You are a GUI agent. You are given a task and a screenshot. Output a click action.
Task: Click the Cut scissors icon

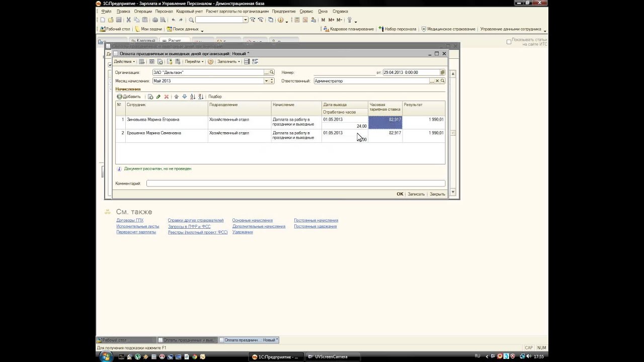(x=128, y=20)
